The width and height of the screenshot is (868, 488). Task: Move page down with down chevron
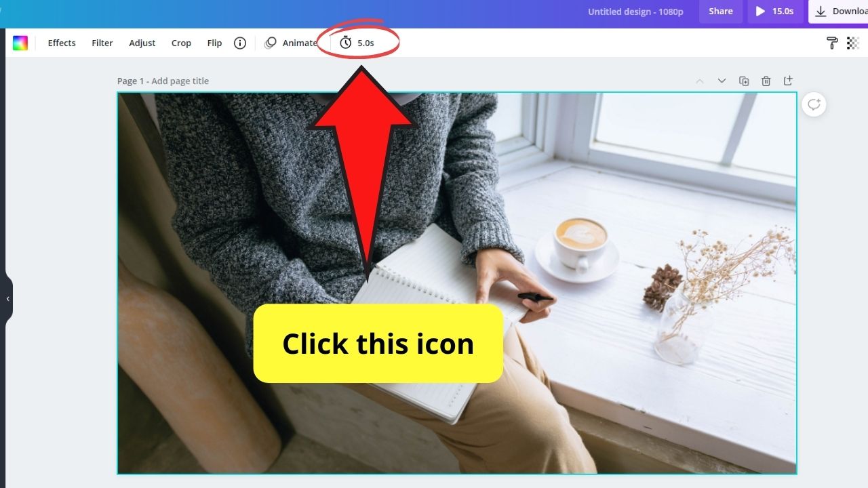pos(722,81)
